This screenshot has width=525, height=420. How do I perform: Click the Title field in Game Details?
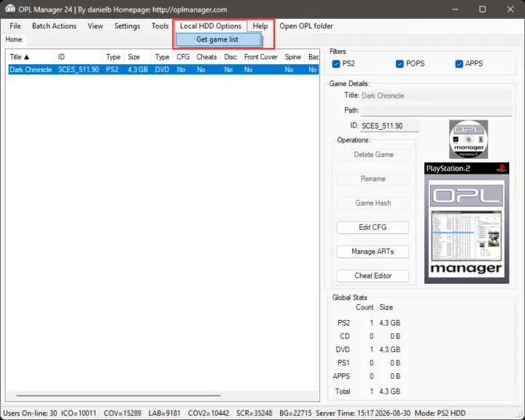coord(436,96)
